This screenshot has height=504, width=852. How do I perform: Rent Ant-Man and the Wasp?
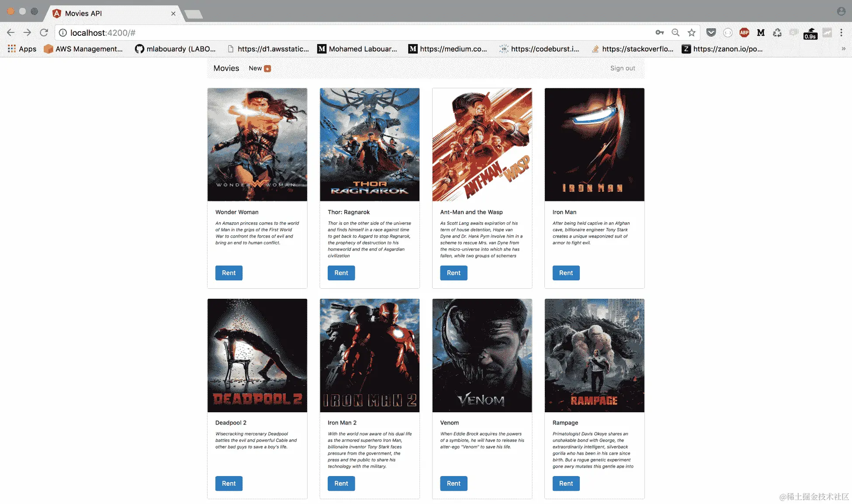coord(454,273)
